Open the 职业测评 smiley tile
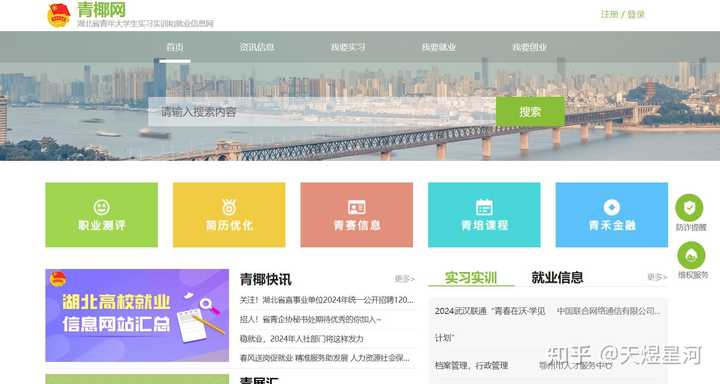The width and height of the screenshot is (720, 384). (x=101, y=215)
